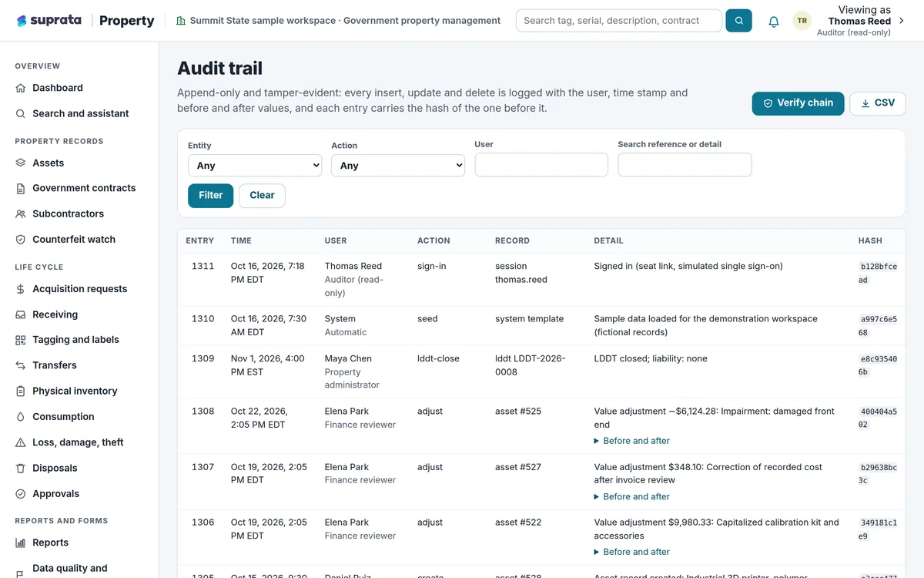Apply filters with the Filter button
Viewport: 924px width, 578px height.
210,196
